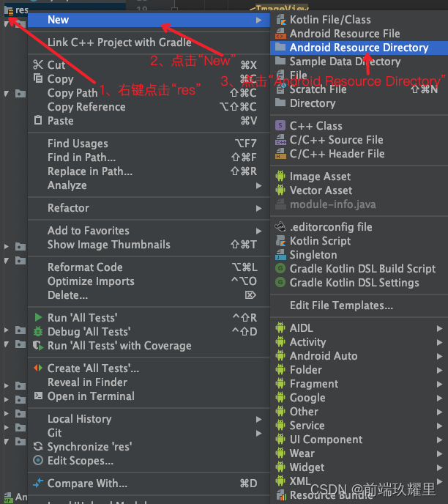This screenshot has width=448, height=504.
Task: Select Edit File Templates option
Action: click(x=341, y=305)
